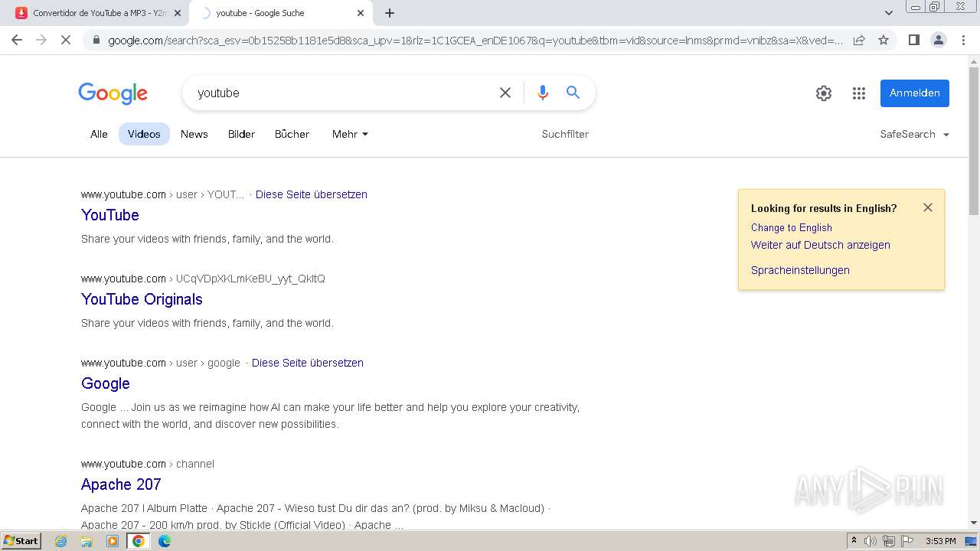Dismiss the English results notice
980x551 pixels.
[x=928, y=207]
